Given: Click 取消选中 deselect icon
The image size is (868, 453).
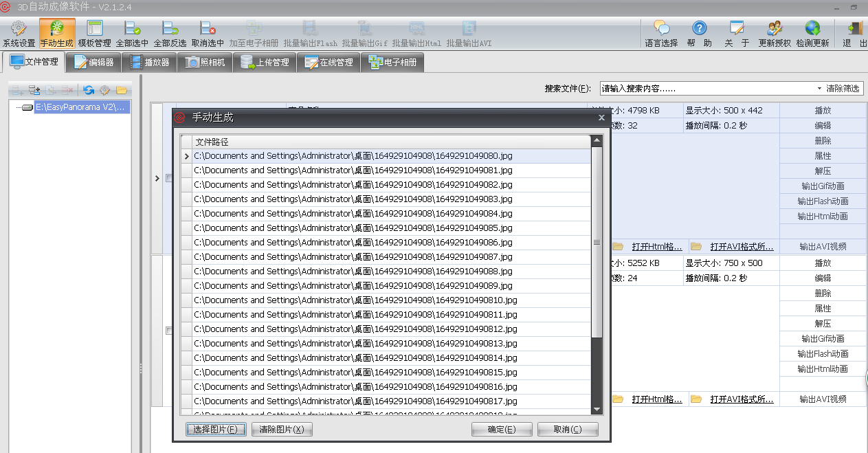Looking at the screenshot, I should coord(208,34).
